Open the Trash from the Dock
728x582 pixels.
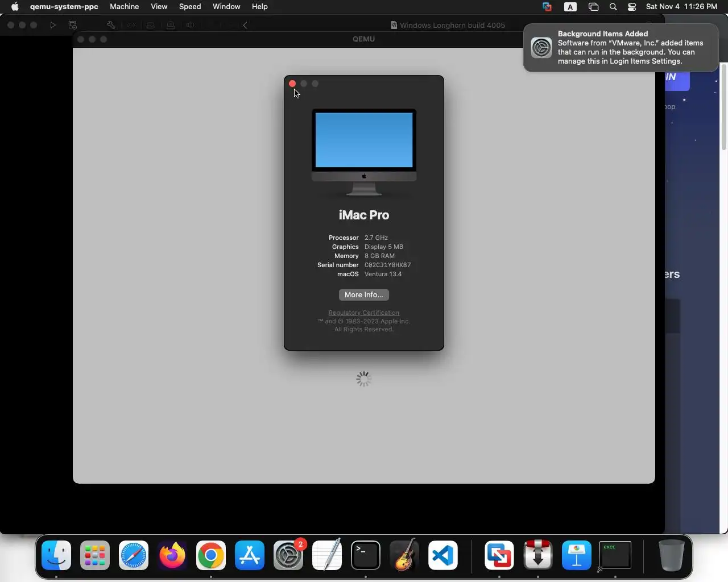click(671, 555)
